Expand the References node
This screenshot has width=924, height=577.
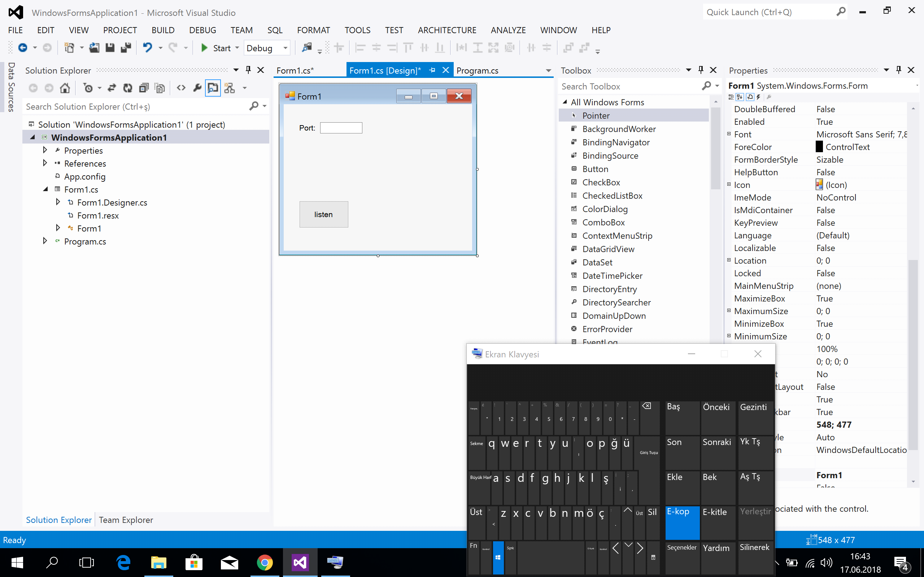tap(45, 163)
